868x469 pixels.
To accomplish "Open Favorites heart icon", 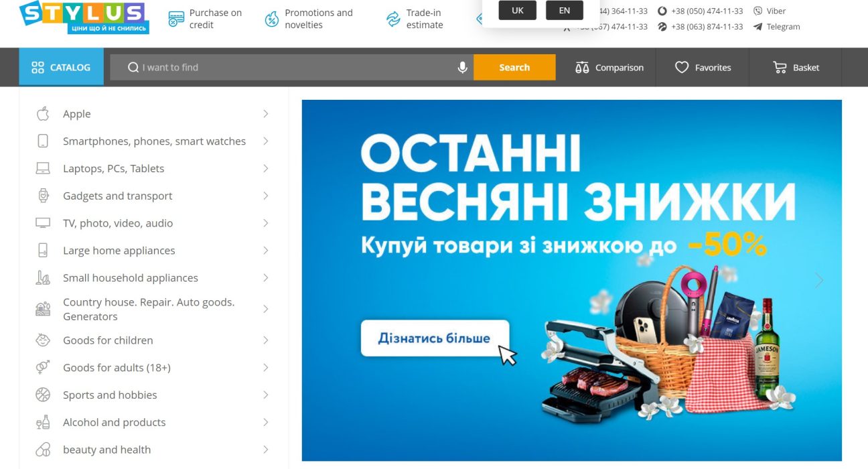I will [682, 68].
